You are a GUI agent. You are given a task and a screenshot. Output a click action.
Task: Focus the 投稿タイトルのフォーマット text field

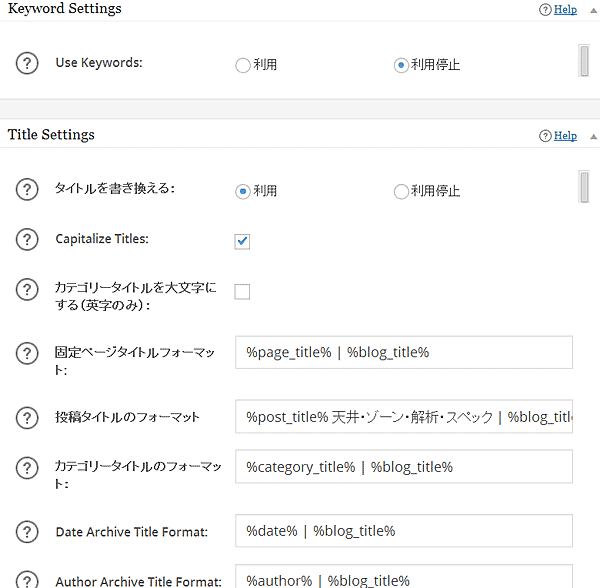pos(404,417)
